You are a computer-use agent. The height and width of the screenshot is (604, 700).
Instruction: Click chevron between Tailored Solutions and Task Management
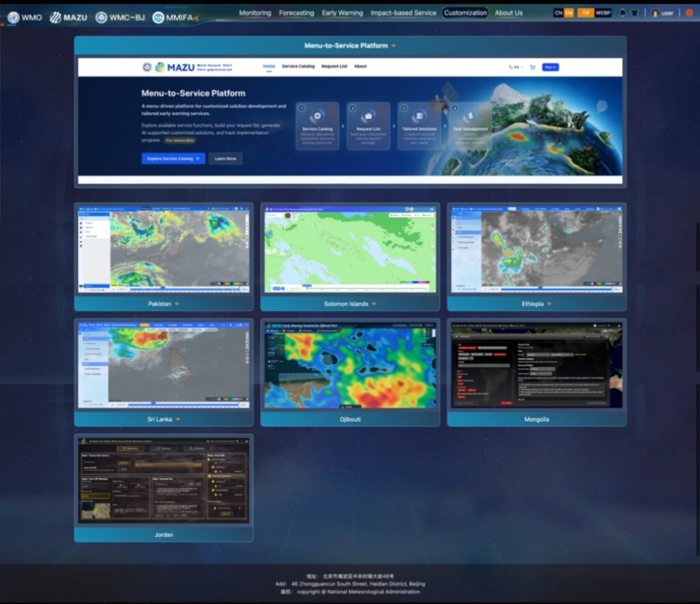(444, 126)
